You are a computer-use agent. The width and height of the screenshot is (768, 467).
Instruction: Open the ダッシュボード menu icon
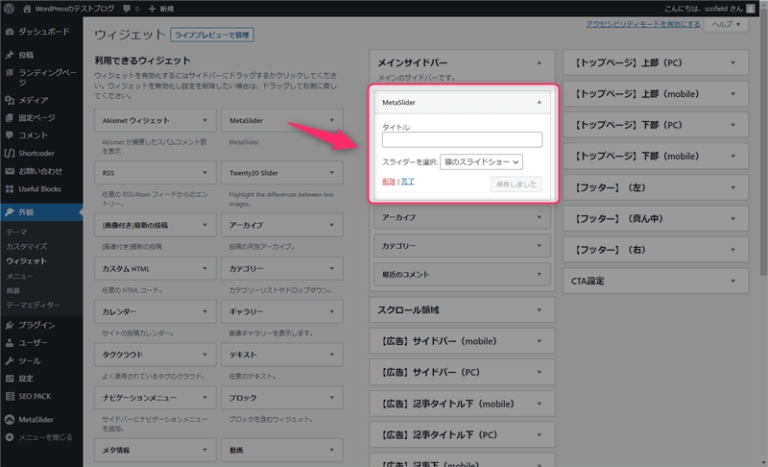point(9,31)
